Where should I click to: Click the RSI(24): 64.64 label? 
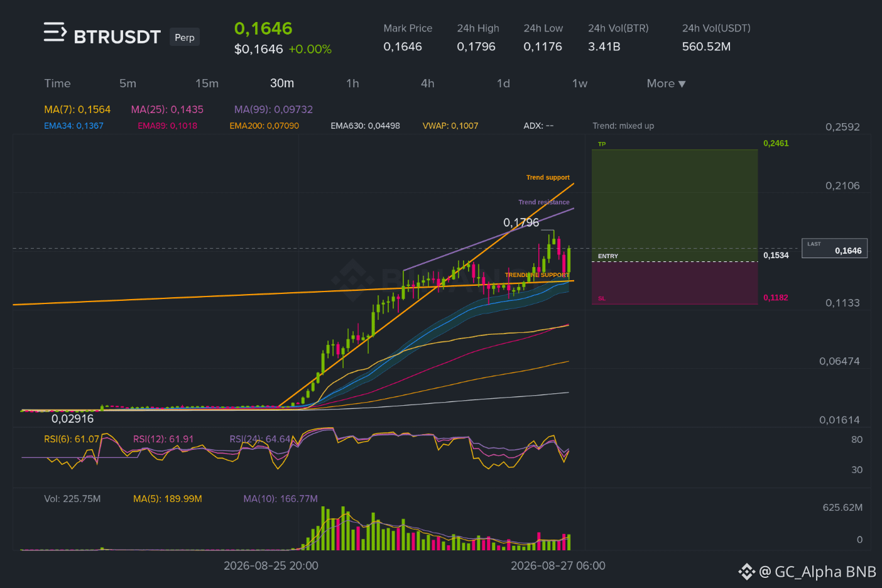pos(260,439)
